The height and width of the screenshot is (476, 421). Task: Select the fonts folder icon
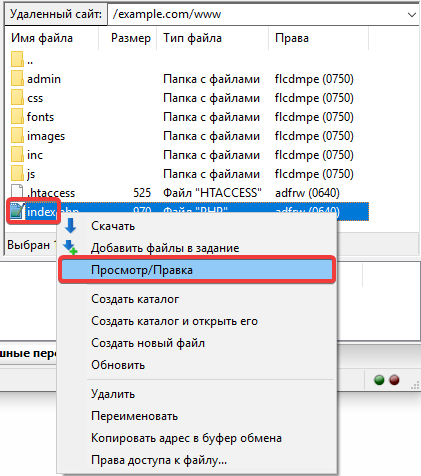click(17, 116)
